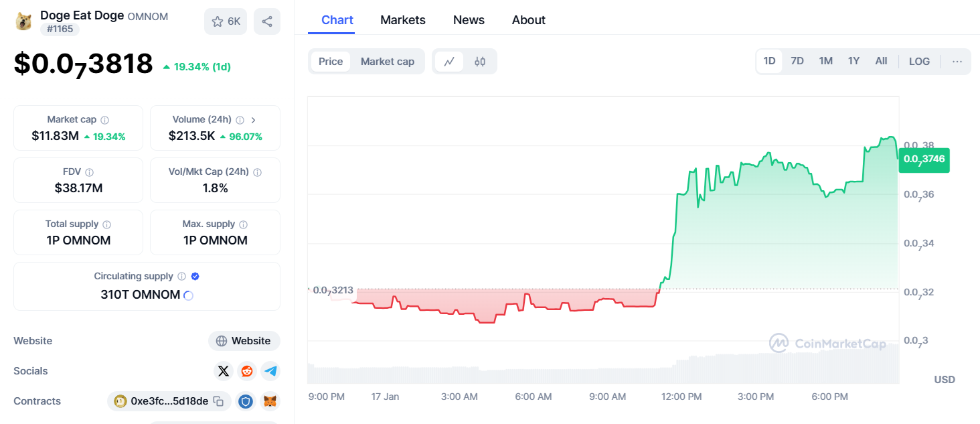
Task: Open the About tab
Action: tap(529, 20)
